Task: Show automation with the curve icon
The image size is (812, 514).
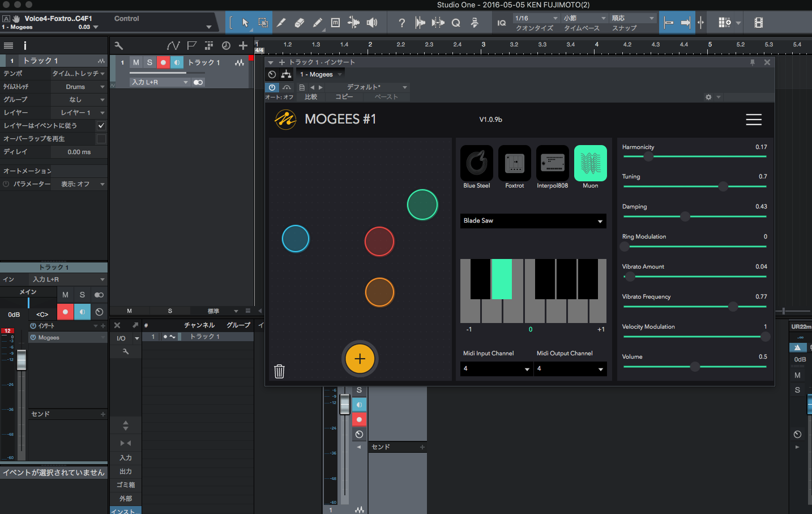Action: click(x=173, y=45)
